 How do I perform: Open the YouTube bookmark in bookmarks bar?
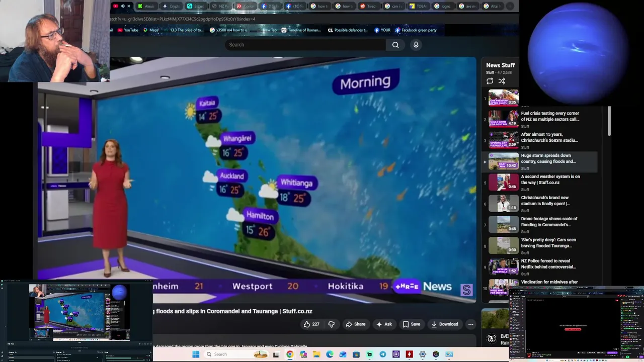(127, 30)
